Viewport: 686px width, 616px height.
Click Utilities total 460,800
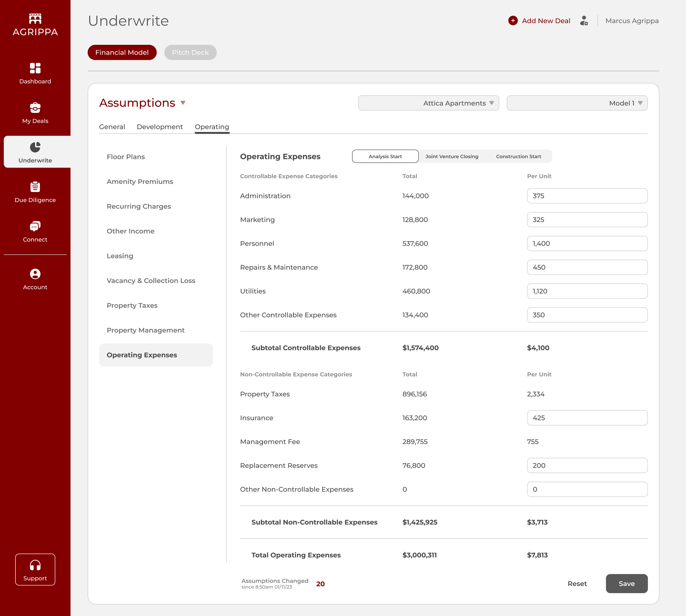tap(416, 291)
